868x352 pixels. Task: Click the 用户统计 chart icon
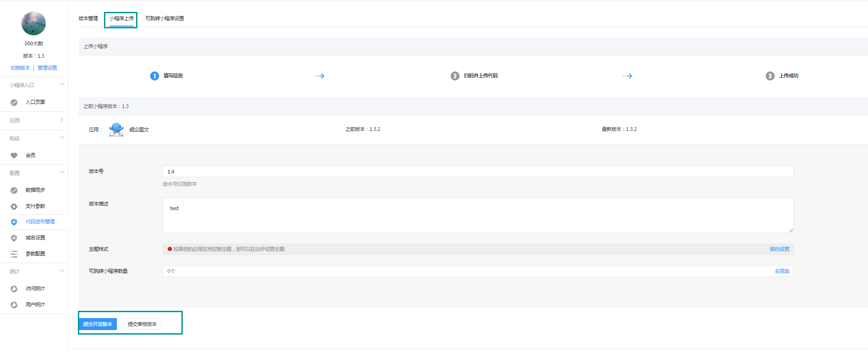coord(14,305)
